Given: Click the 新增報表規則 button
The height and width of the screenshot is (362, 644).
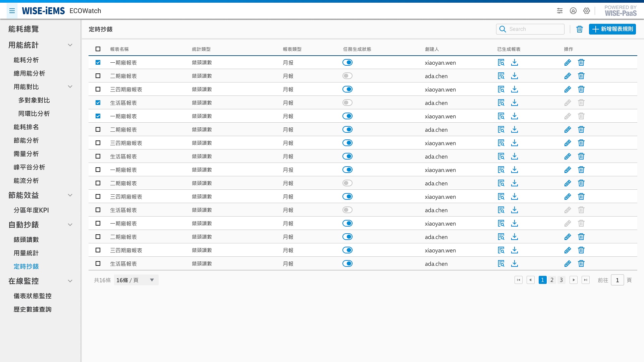Looking at the screenshot, I should tap(612, 29).
